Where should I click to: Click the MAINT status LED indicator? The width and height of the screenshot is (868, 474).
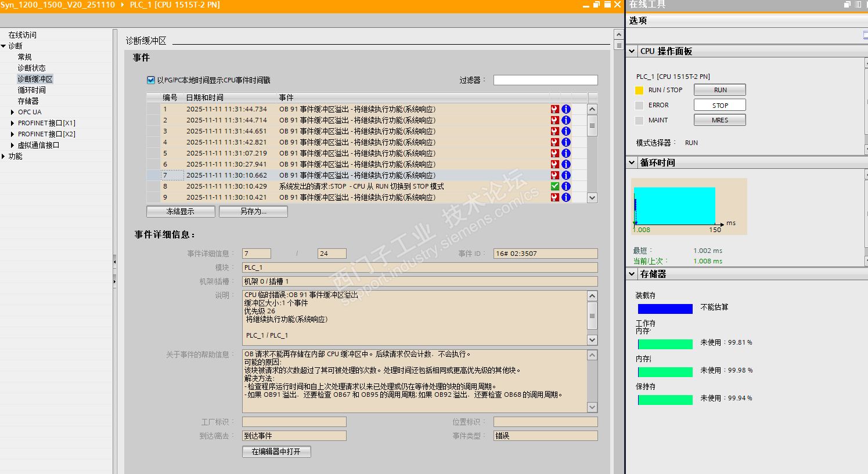tap(639, 121)
